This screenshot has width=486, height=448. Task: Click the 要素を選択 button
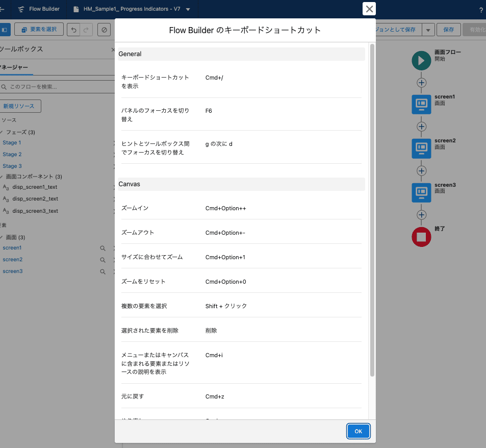[39, 30]
